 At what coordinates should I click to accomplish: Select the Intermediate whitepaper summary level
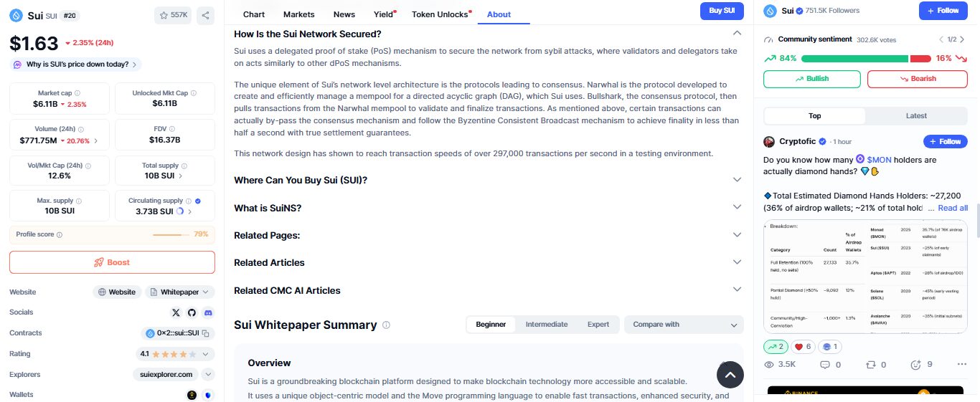click(546, 325)
